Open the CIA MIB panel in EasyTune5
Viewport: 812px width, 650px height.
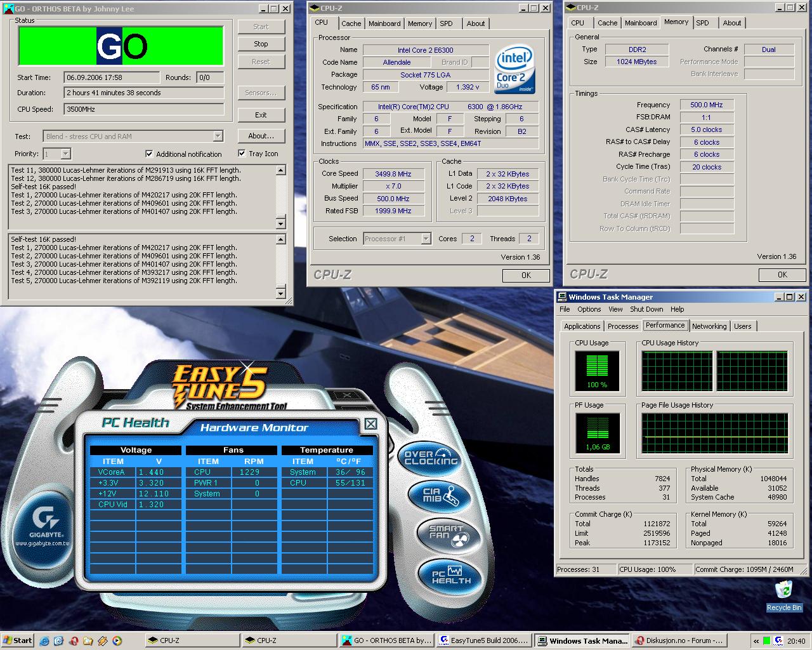click(440, 496)
